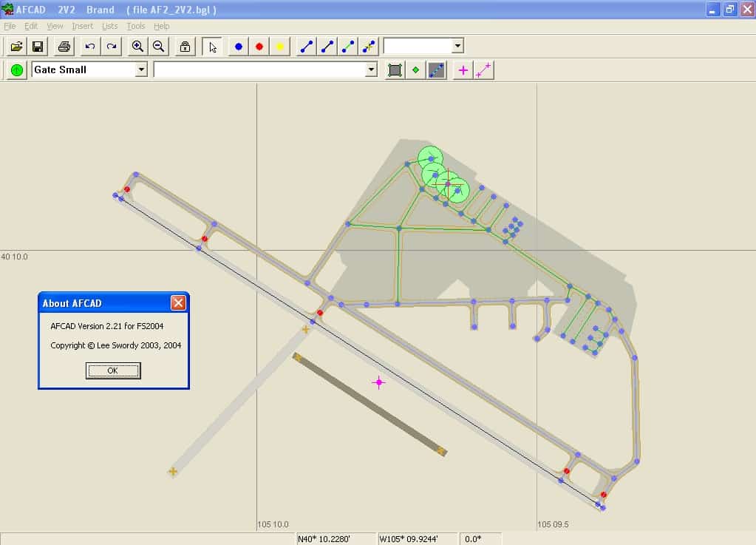
Task: Toggle the padlock lock button
Action: (185, 47)
